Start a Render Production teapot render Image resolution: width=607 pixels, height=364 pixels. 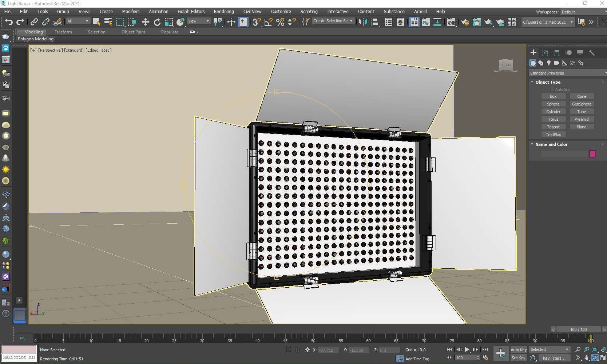(x=488, y=22)
